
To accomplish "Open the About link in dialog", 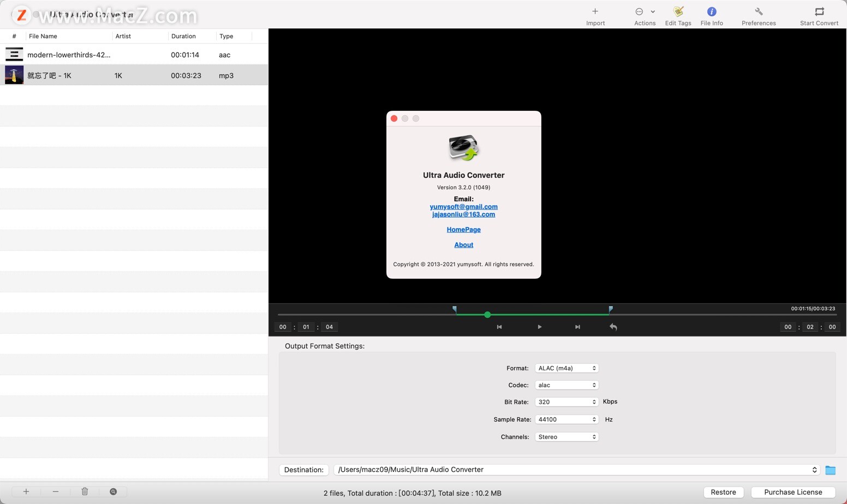I will [463, 245].
